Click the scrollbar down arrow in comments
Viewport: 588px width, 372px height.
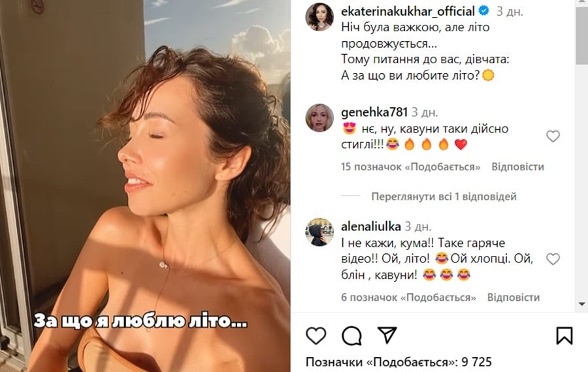581,304
